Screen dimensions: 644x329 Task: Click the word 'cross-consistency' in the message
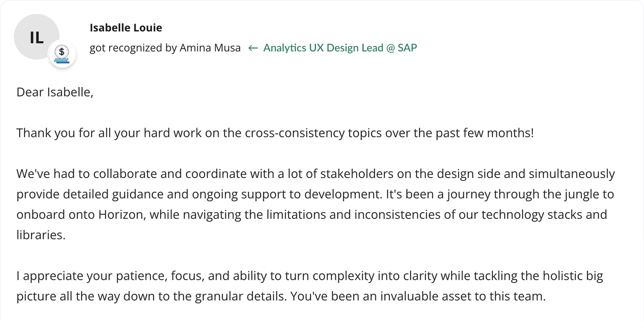295,133
